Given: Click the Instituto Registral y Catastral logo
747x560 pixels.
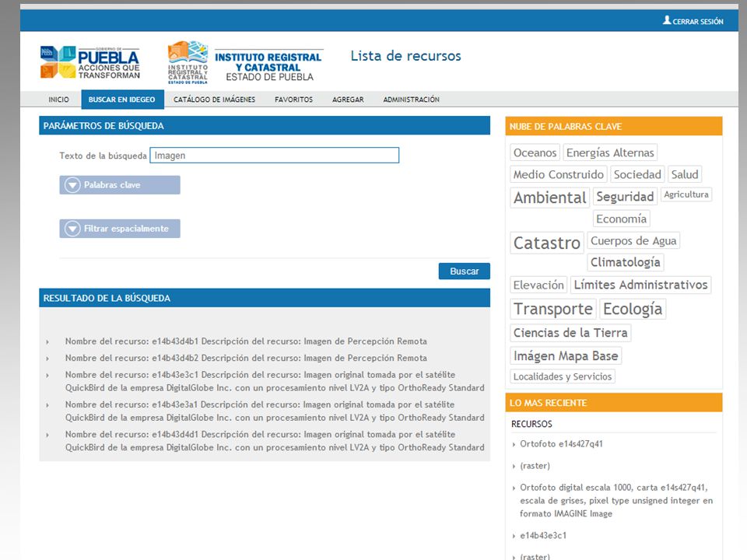Looking at the screenshot, I should 246,62.
